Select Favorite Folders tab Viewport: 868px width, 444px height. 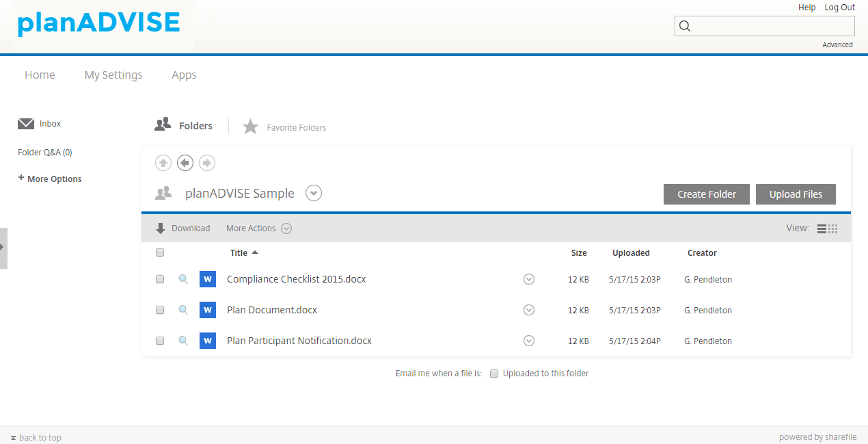pyautogui.click(x=297, y=128)
